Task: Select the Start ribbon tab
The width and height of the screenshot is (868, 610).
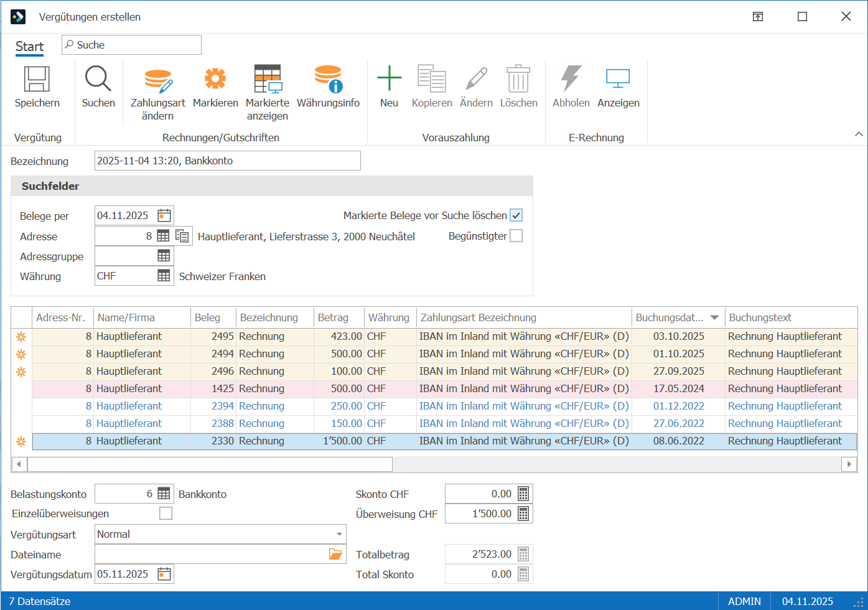Action: (x=29, y=47)
